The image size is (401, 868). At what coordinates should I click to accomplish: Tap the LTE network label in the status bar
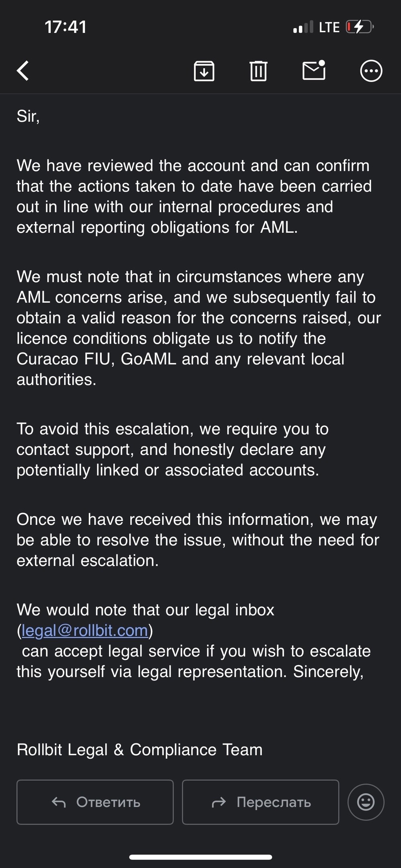(329, 27)
